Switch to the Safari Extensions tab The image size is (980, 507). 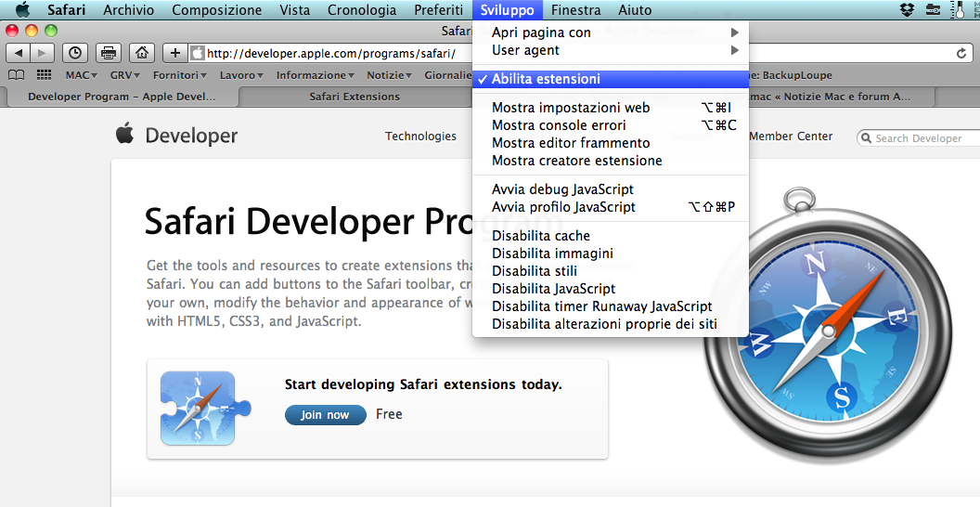(355, 97)
